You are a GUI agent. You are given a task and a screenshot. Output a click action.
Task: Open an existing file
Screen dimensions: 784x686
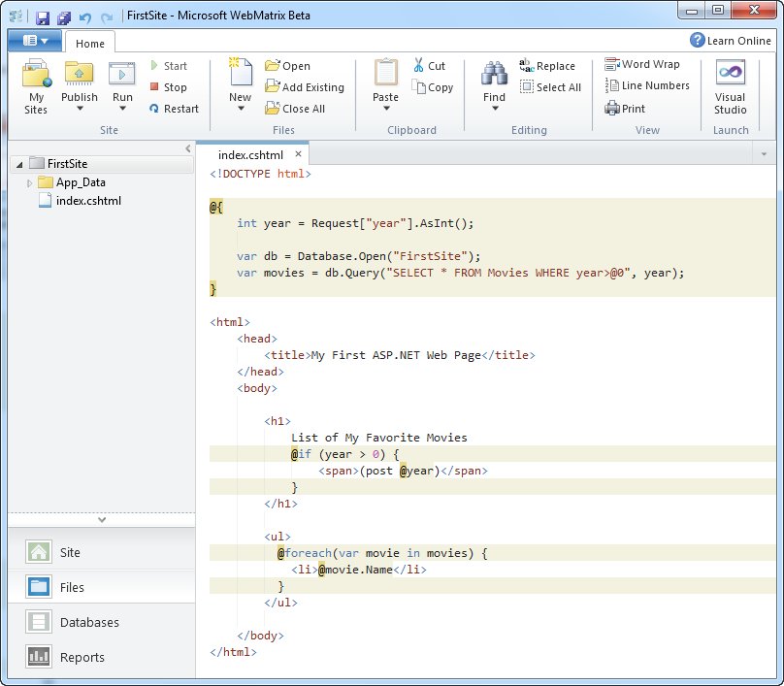coord(287,66)
